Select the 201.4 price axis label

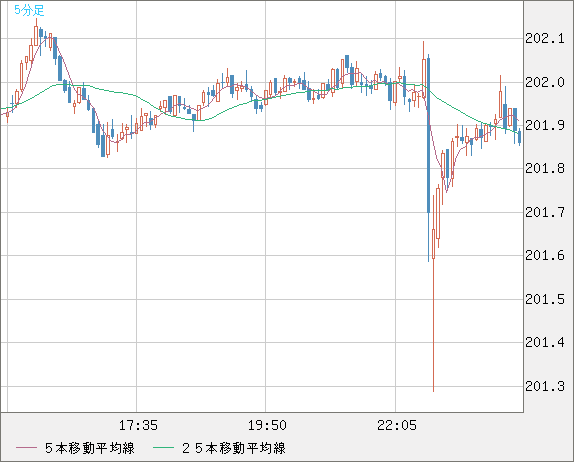coord(545,343)
